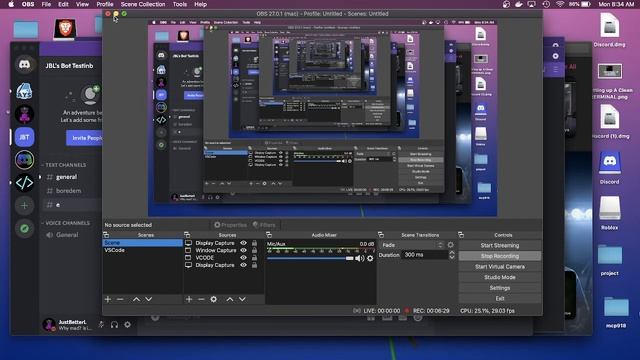Open the File menu
The width and height of the screenshot is (640, 360).
pos(46,4)
